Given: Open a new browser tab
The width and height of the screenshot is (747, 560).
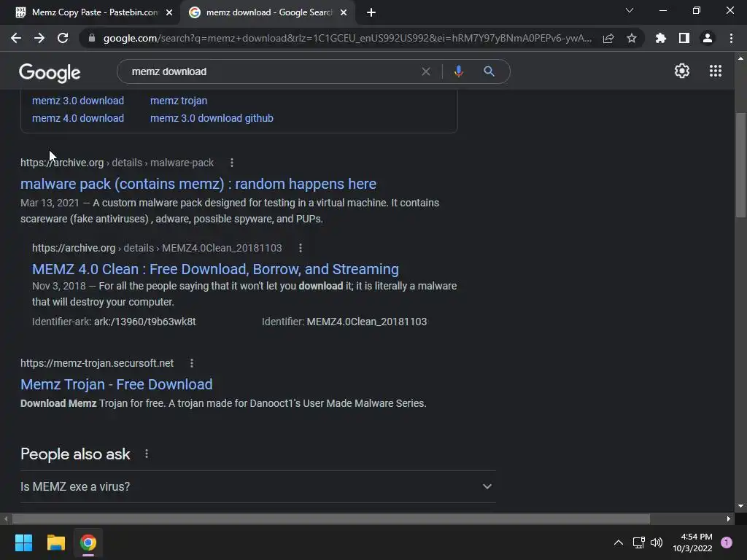Looking at the screenshot, I should tap(371, 13).
